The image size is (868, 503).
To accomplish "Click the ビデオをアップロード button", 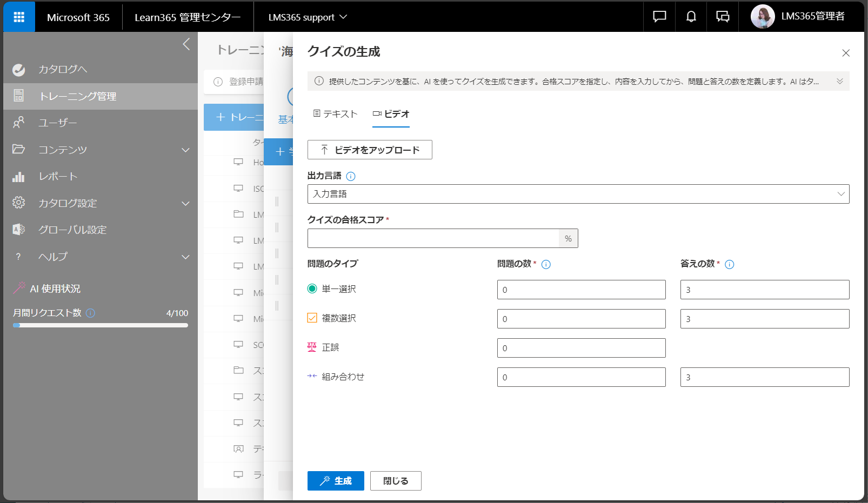I will click(x=370, y=150).
